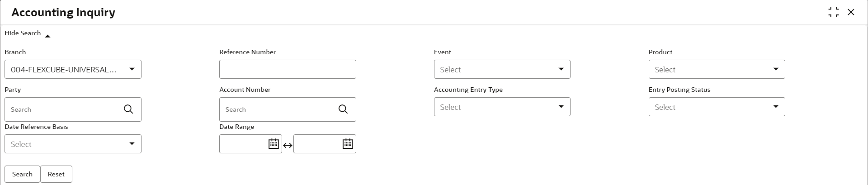The width and height of the screenshot is (868, 185).
Task: Click into the Party search field
Action: (x=63, y=109)
